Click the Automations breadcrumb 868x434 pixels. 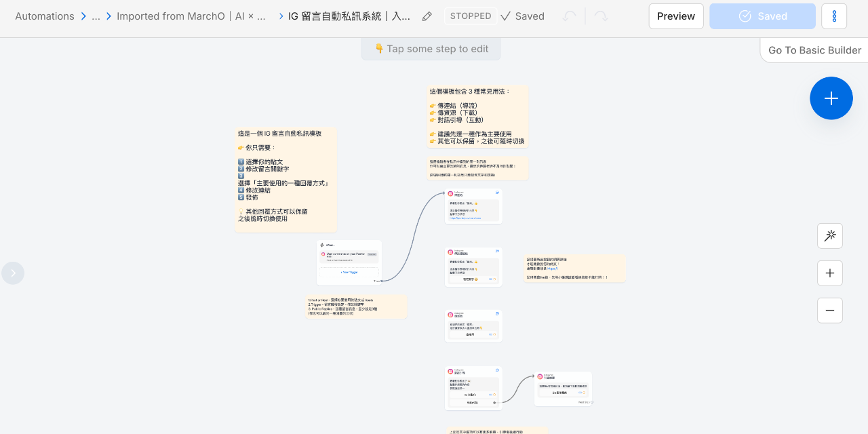(x=45, y=16)
